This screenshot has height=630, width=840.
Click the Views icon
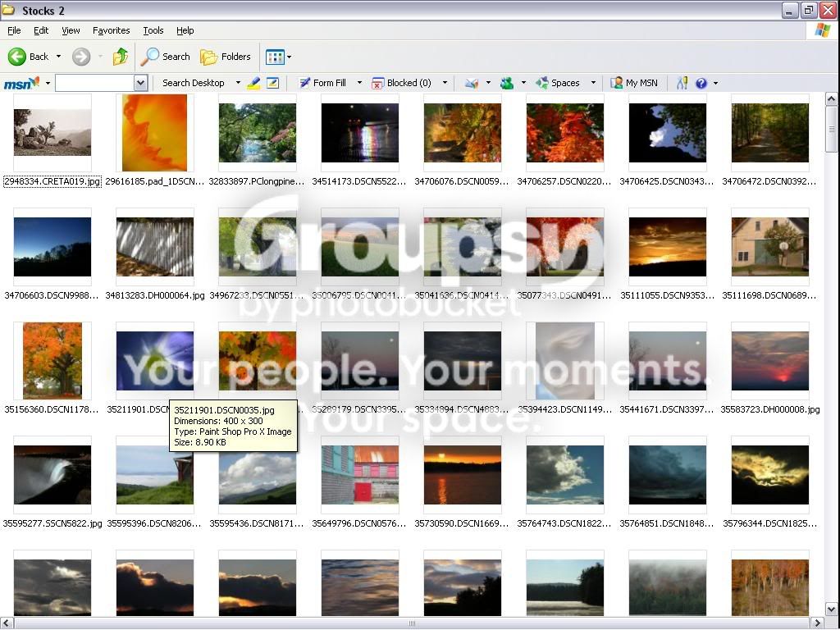[x=275, y=57]
